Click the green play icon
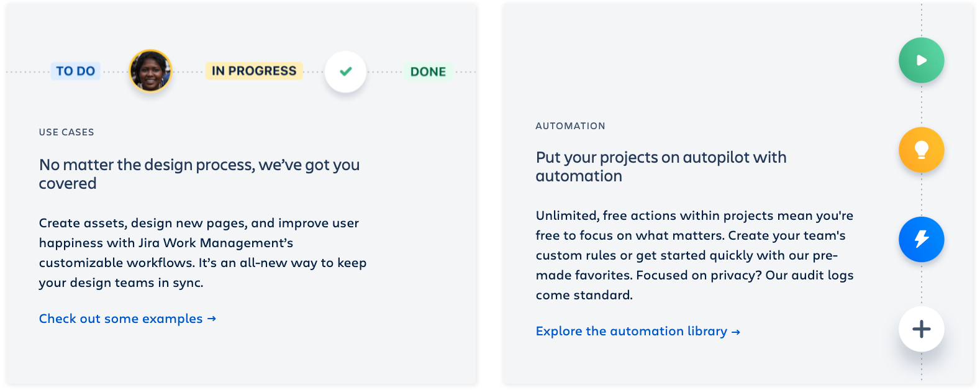 [922, 60]
